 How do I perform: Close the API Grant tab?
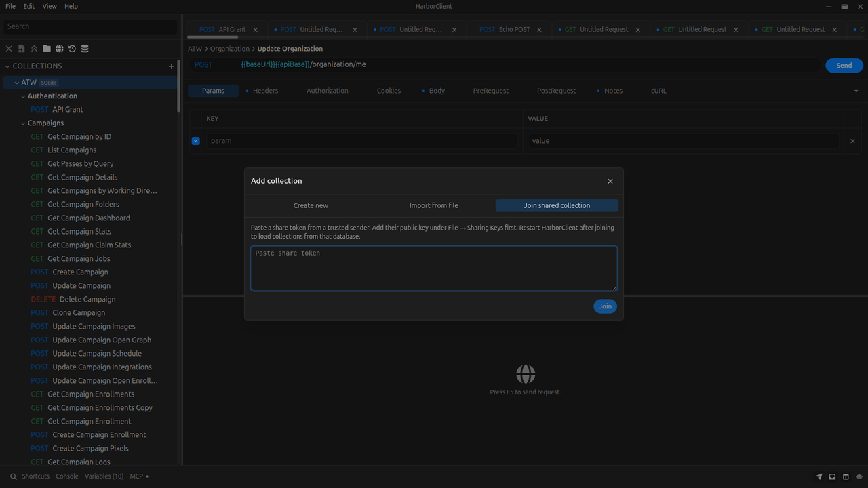point(256,30)
